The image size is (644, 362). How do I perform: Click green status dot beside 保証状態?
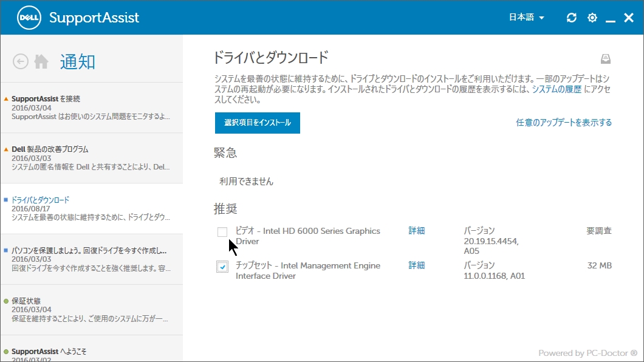(5, 301)
